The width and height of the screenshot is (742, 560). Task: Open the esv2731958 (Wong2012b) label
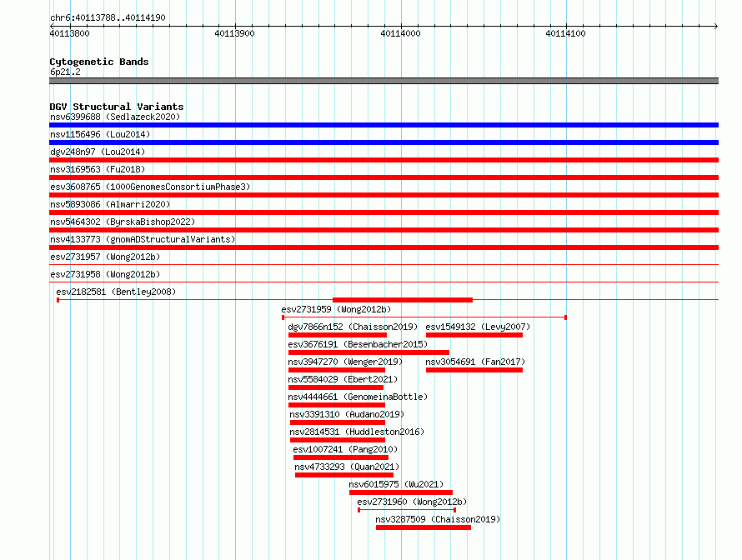point(105,274)
